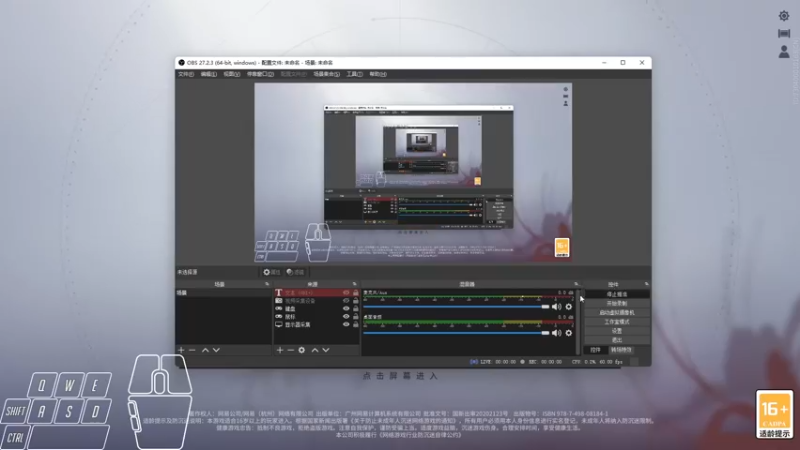The width and height of the screenshot is (800, 450).
Task: Open 麦克风/Aux audio settings gear
Action: tap(569, 307)
